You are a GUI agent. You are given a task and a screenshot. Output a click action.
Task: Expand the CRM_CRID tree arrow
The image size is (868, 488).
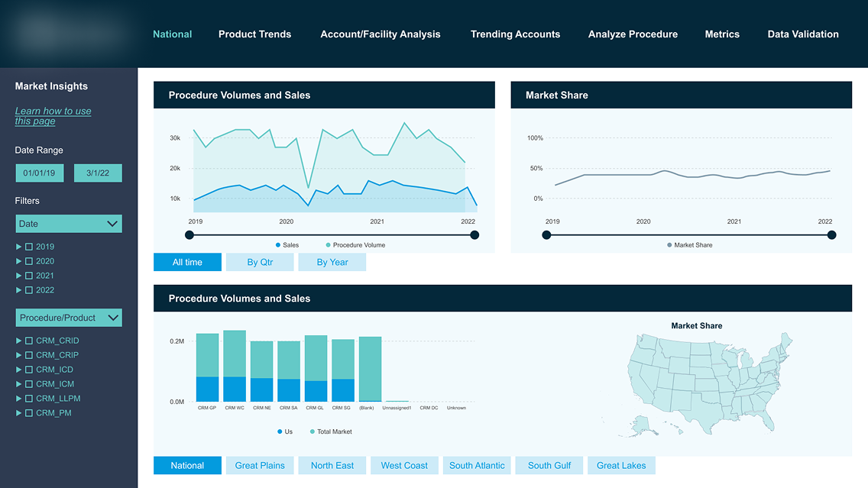pyautogui.click(x=19, y=341)
